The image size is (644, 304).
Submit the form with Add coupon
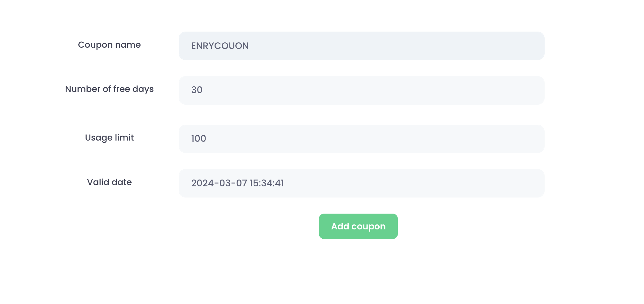pyautogui.click(x=358, y=226)
